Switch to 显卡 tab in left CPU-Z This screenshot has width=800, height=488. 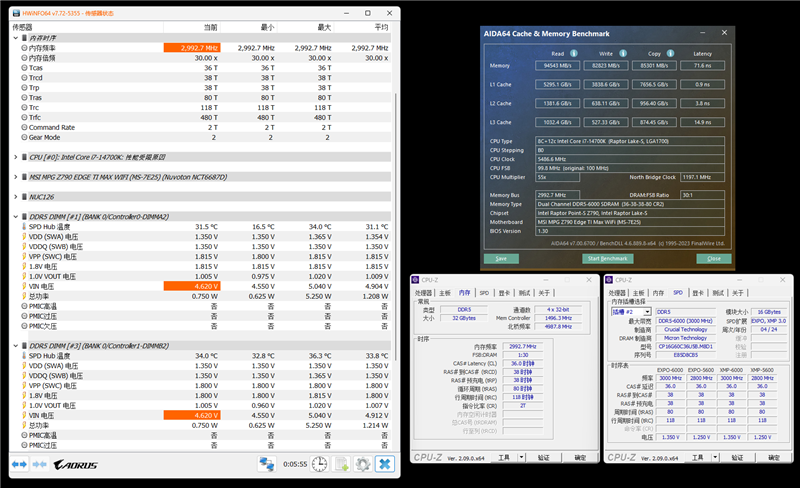pyautogui.click(x=504, y=292)
